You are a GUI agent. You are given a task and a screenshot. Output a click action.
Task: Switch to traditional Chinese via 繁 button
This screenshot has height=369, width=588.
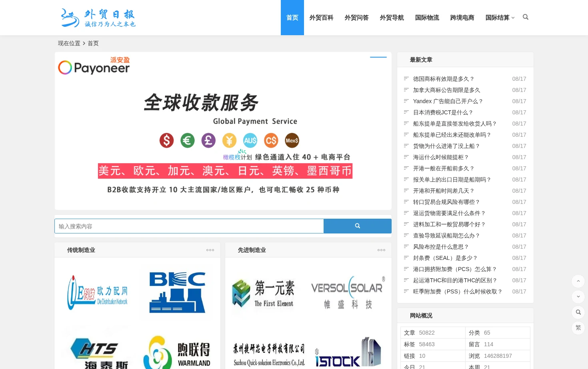578,328
